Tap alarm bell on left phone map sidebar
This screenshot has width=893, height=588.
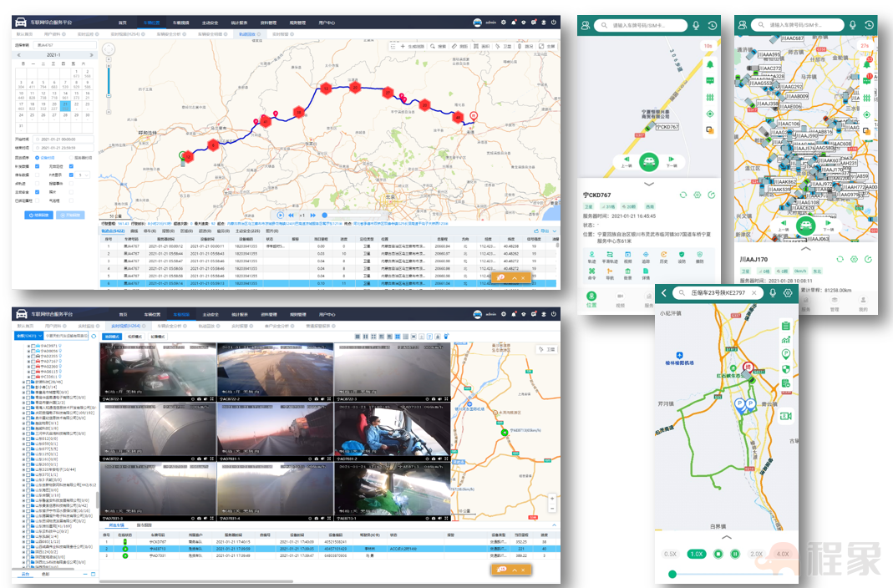(709, 64)
